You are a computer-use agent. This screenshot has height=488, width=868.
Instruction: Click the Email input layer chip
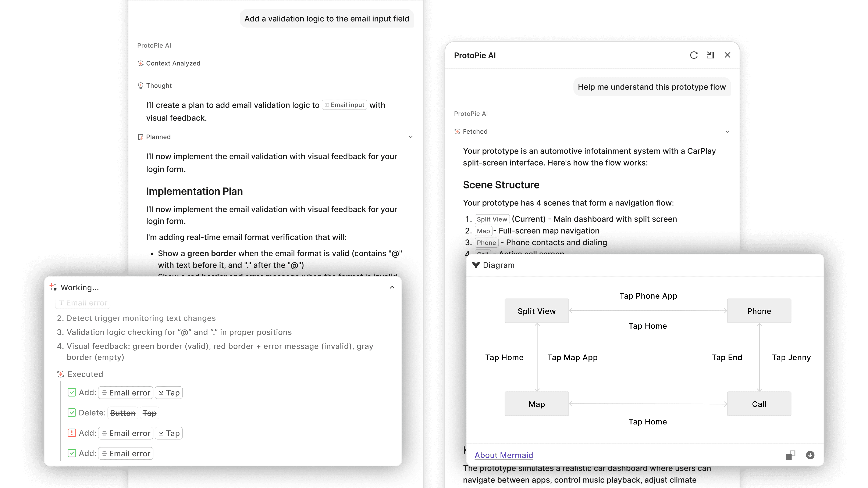344,105
